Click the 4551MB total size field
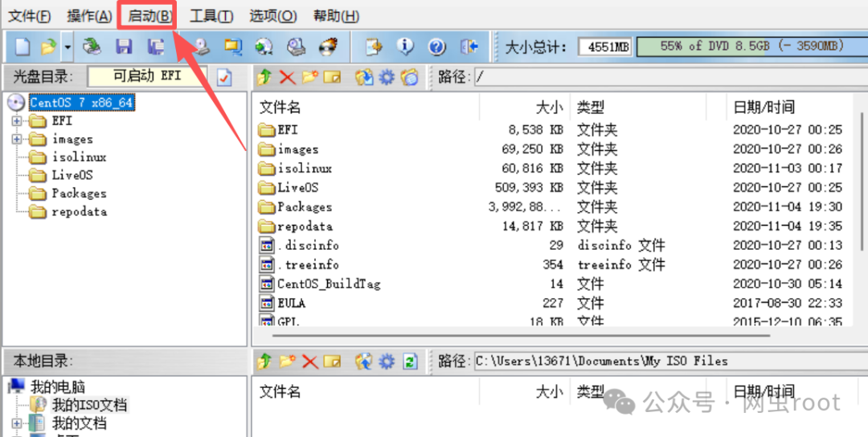This screenshot has width=868, height=437. pyautogui.click(x=605, y=47)
